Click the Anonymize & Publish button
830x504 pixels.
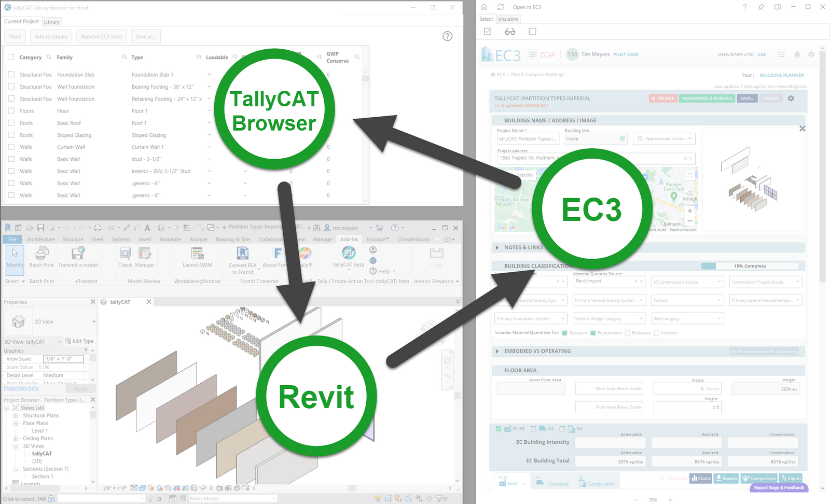707,99
